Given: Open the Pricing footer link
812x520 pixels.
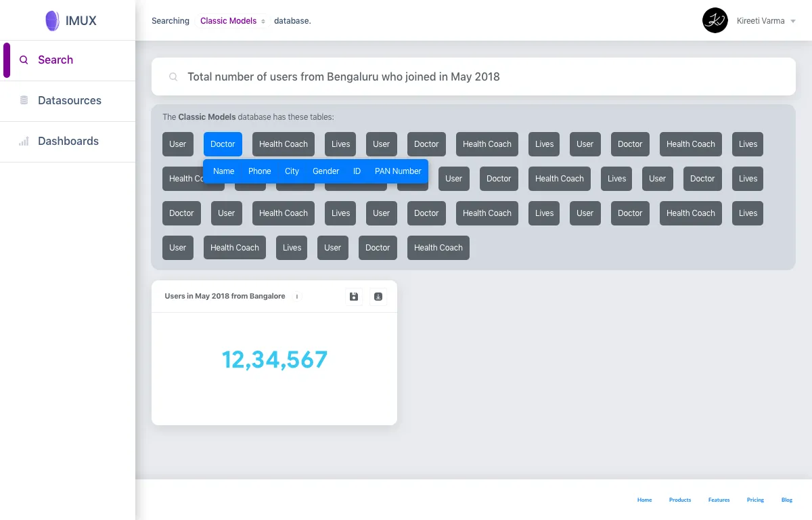Looking at the screenshot, I should tap(755, 500).
